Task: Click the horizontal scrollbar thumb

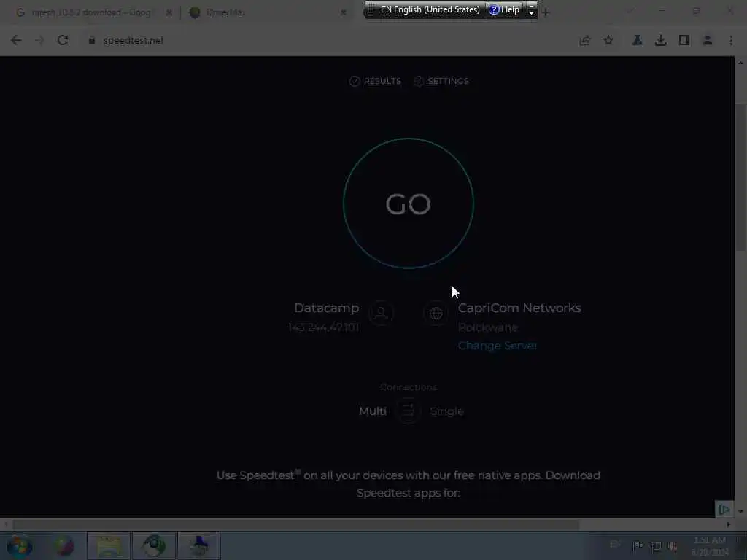Action: [x=295, y=525]
